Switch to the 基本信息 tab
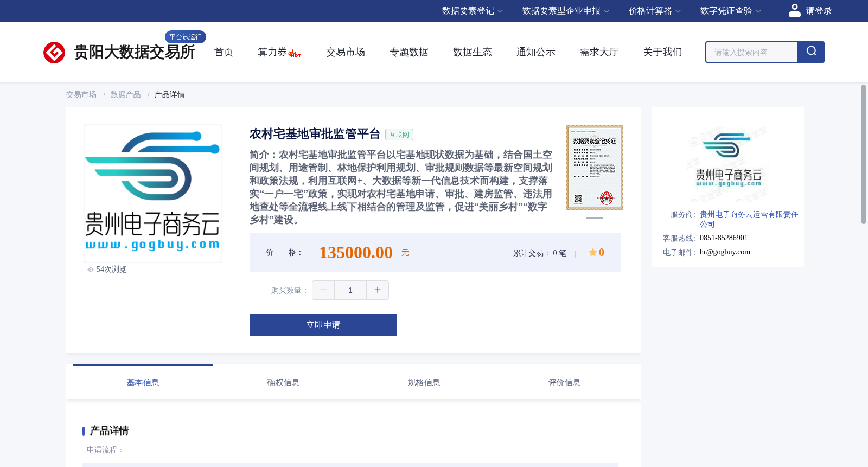868x467 pixels. pyautogui.click(x=143, y=382)
